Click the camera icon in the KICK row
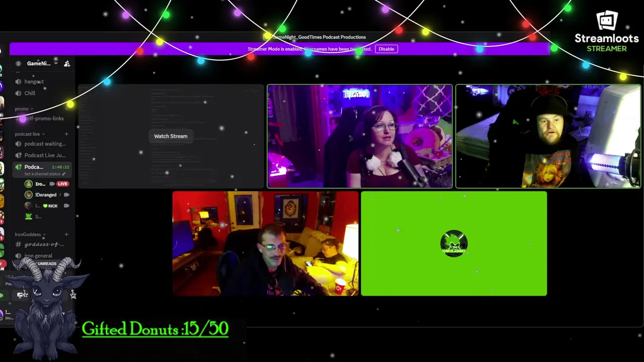The image size is (644, 362). pyautogui.click(x=66, y=206)
